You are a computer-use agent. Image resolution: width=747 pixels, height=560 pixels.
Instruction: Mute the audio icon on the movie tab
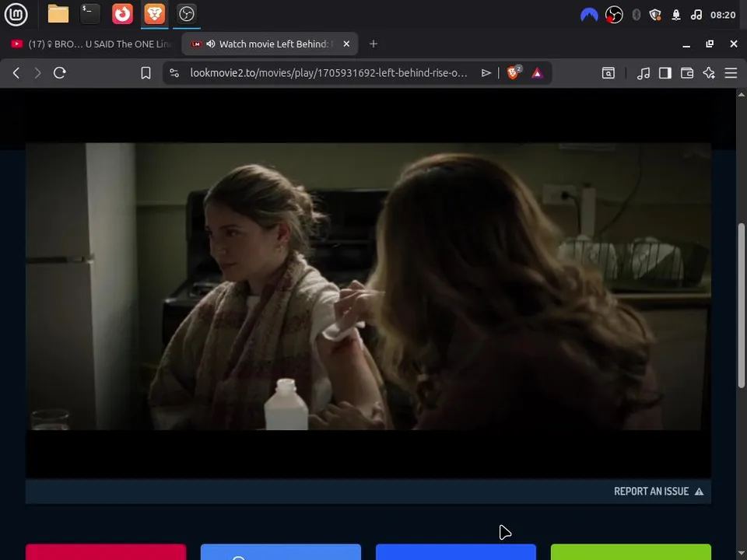(211, 44)
